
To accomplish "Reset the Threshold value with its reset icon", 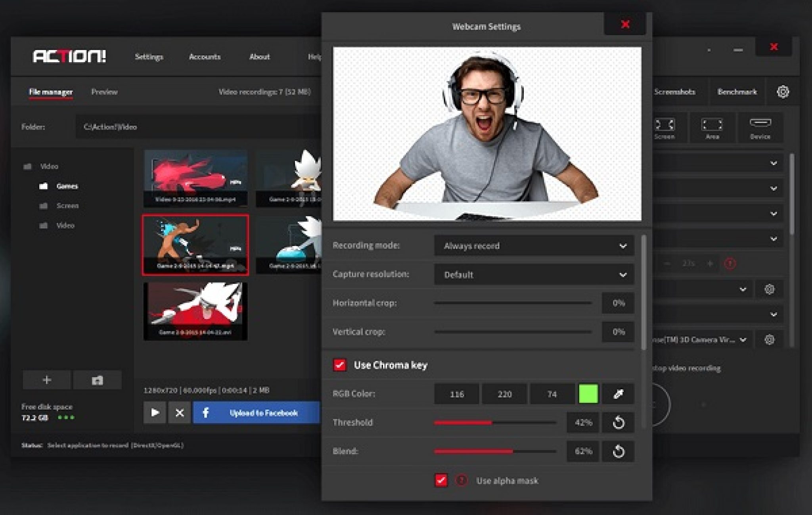I will click(x=618, y=423).
